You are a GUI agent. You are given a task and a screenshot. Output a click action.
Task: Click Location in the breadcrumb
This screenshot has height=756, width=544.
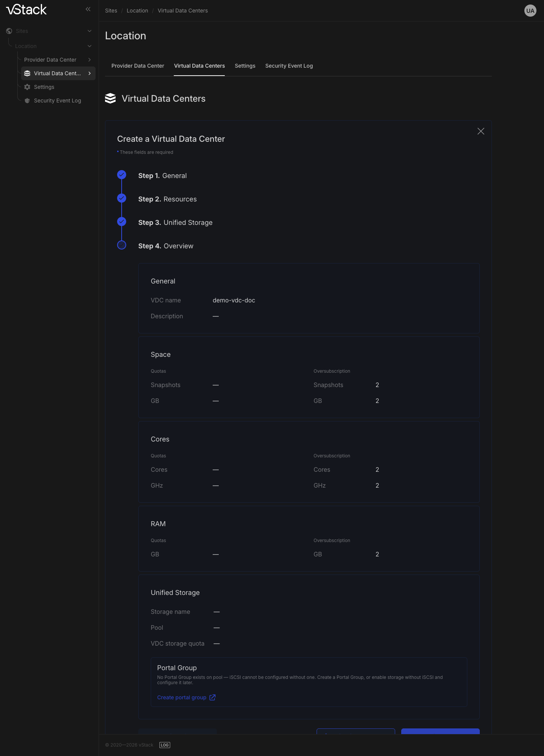tap(138, 11)
